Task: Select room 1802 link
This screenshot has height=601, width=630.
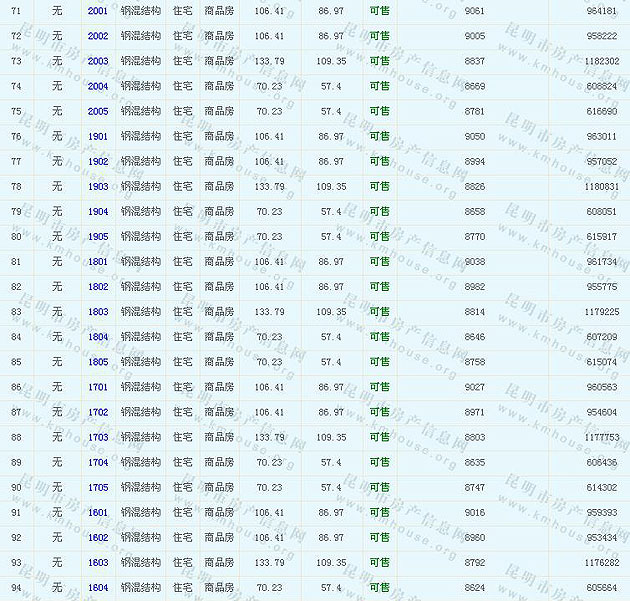Action: pos(98,287)
